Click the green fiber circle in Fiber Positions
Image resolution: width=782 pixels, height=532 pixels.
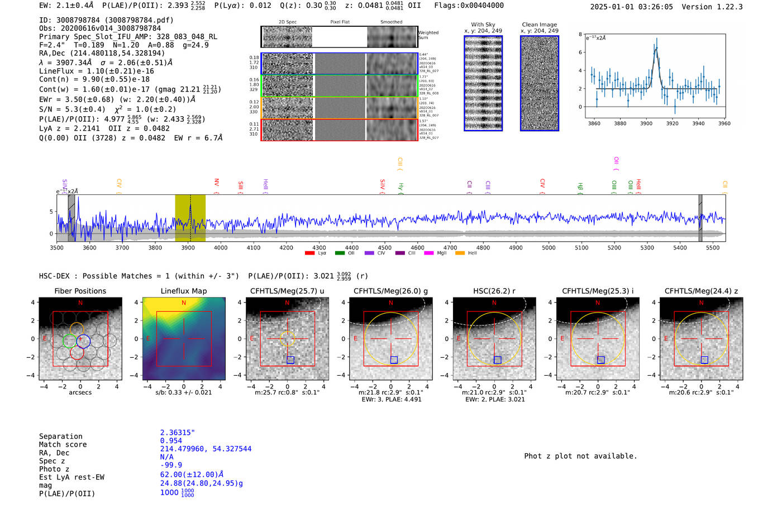[70, 341]
